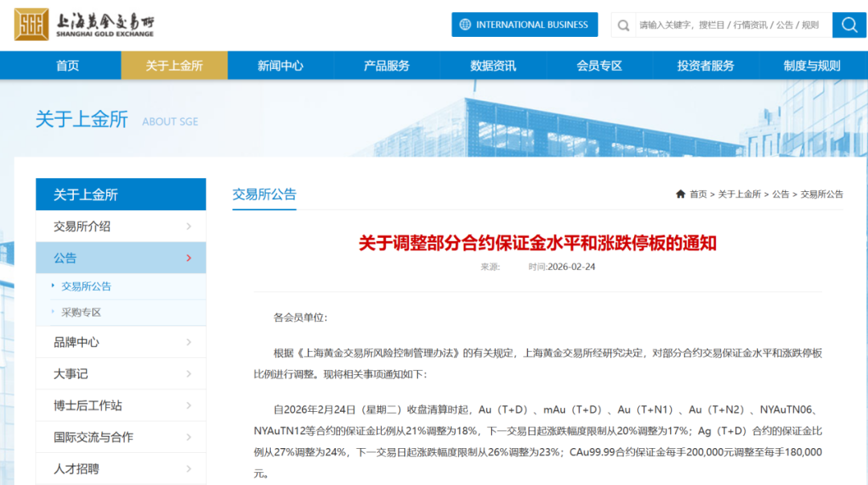This screenshot has height=485, width=868.
Task: Expand 人才招聘 chevron in sidebar
Action: coord(189,468)
